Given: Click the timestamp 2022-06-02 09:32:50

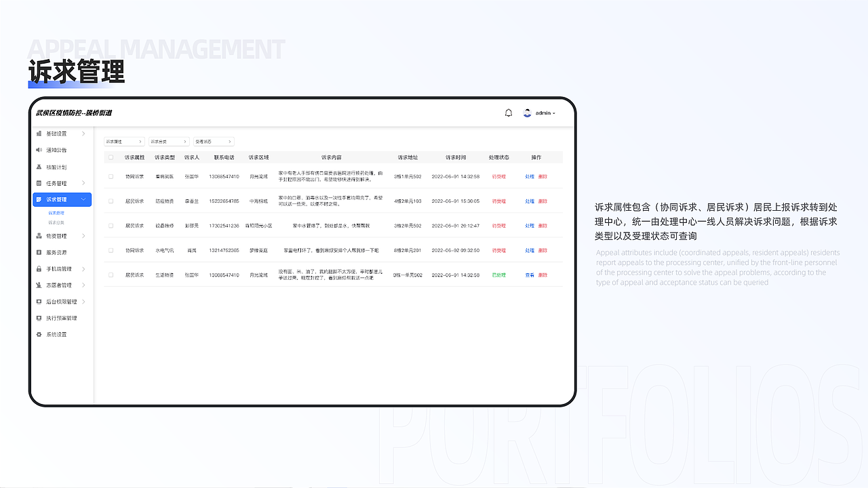Looking at the screenshot, I should [x=456, y=250].
